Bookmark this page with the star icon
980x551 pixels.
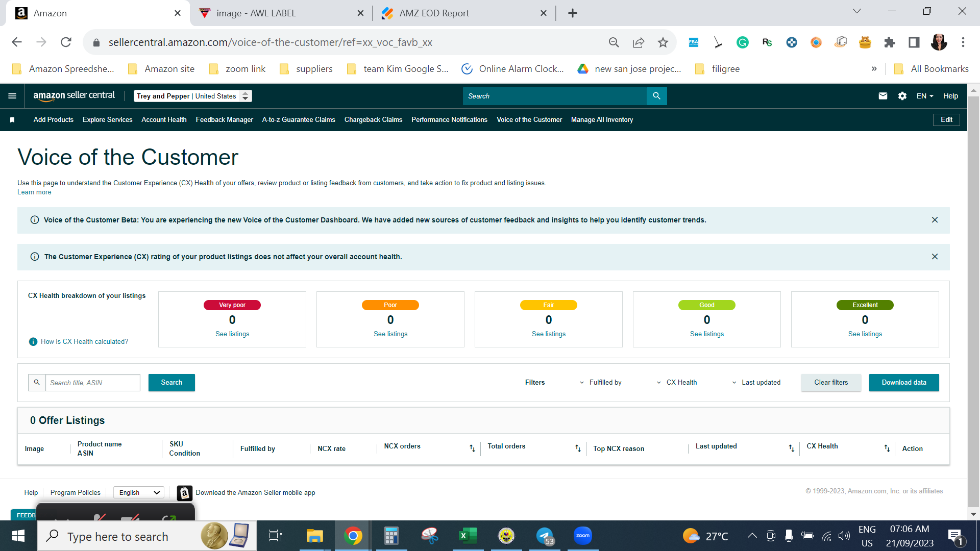click(663, 42)
